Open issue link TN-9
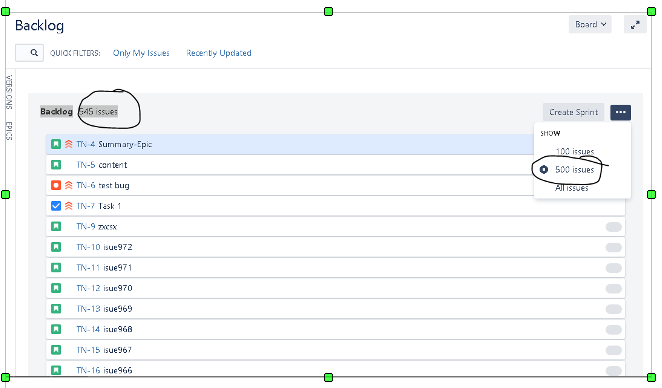Screen dimensions: 662x388 click(x=86, y=227)
